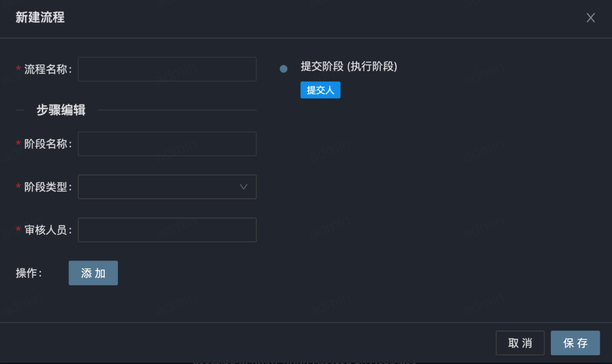
Task: Click the 阶段类型 chevron arrow
Action: [244, 187]
